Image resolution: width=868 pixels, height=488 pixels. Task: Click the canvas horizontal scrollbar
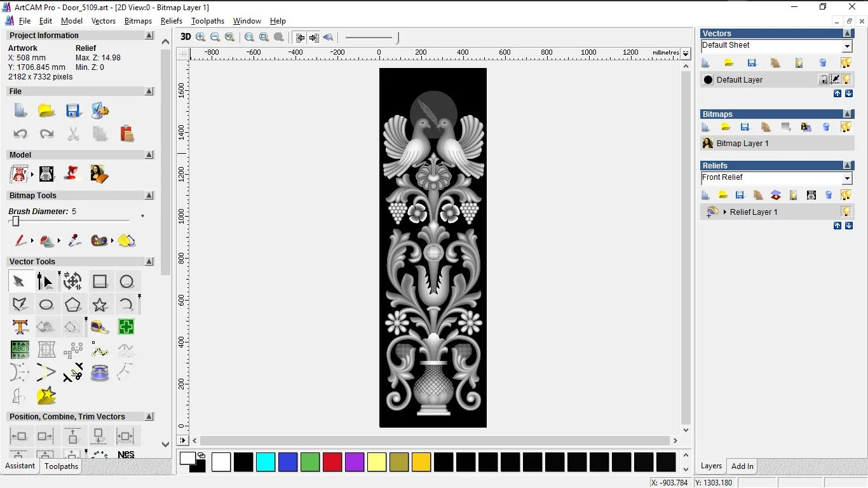(x=432, y=440)
